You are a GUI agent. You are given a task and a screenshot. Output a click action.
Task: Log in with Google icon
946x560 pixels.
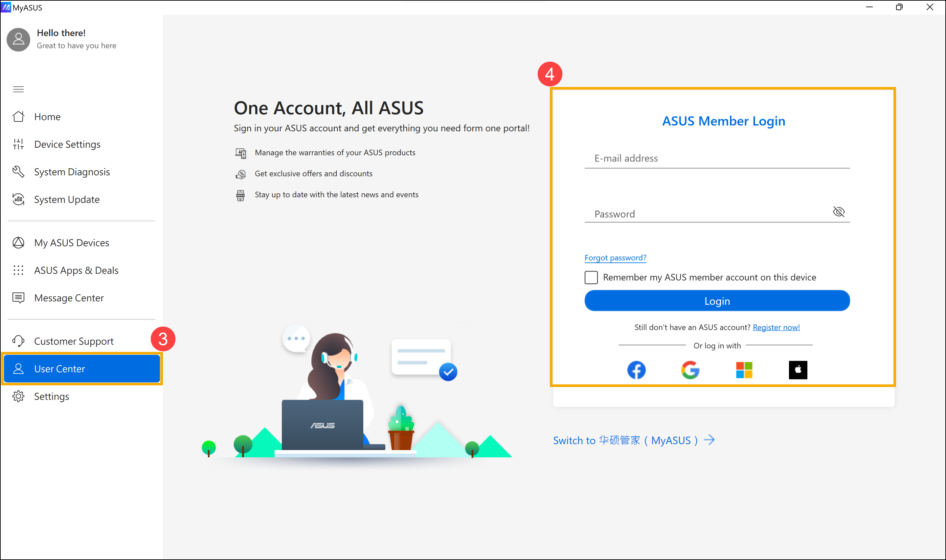pyautogui.click(x=690, y=370)
